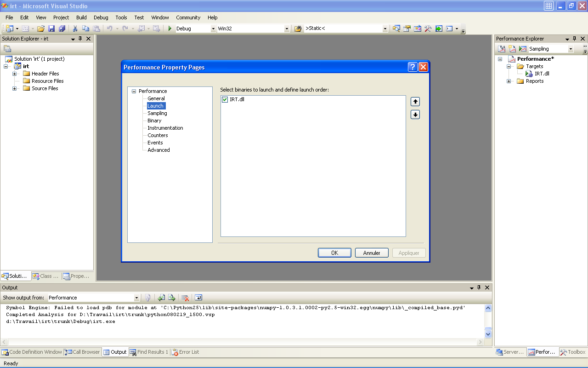
Task: Launch Performance Wizard icon in Performance Explorer
Action: click(502, 49)
